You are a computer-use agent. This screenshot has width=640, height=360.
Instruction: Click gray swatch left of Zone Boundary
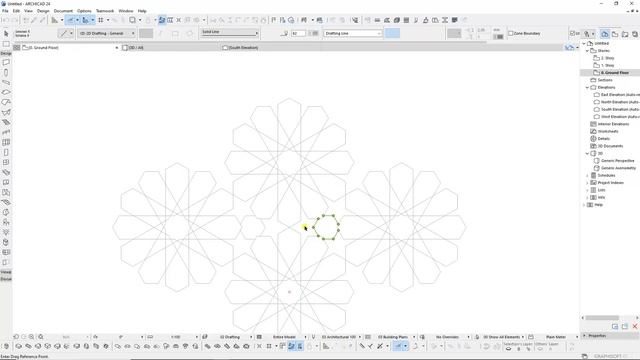(454, 33)
